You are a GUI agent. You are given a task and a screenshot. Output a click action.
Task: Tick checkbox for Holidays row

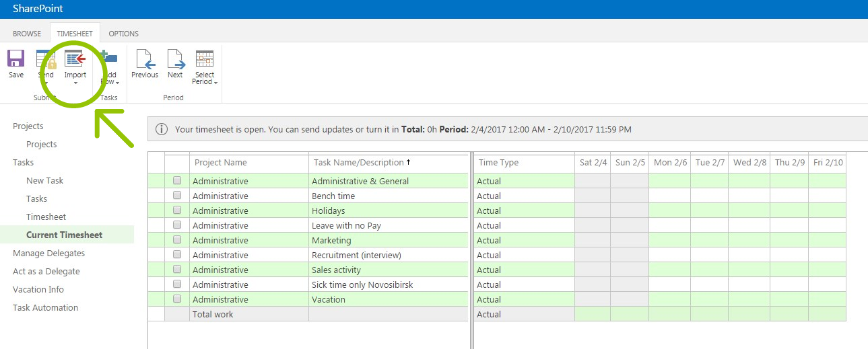click(x=177, y=210)
